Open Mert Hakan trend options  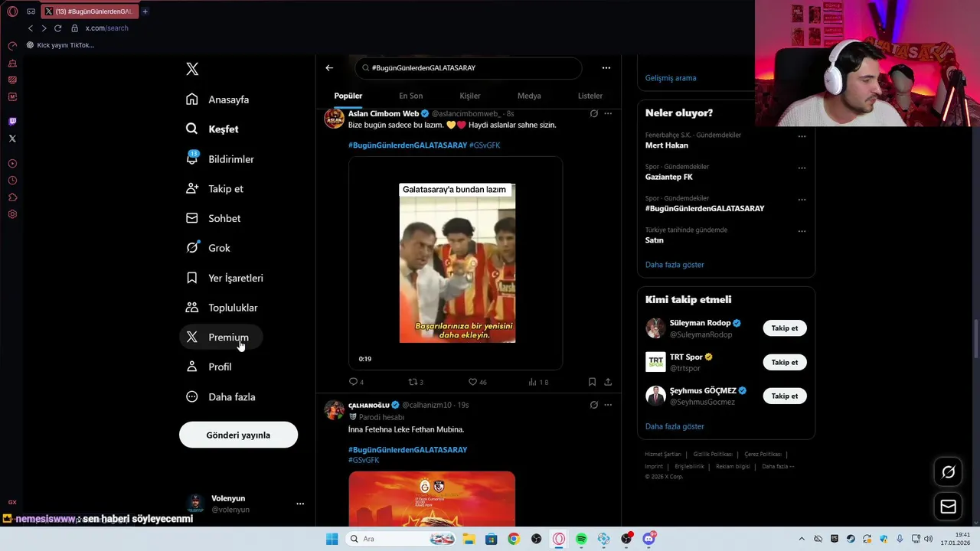[802, 136]
